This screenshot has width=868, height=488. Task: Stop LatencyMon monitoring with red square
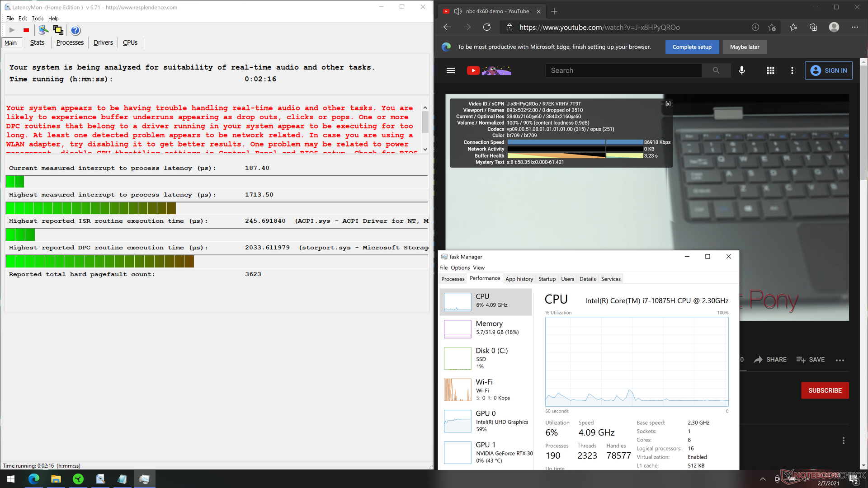[26, 30]
